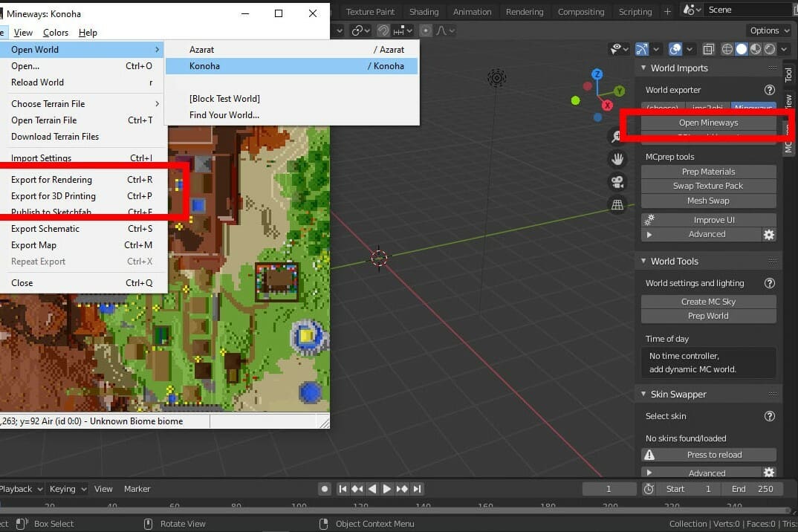Click the End frame 250 field
798x532 pixels.
tap(752, 489)
